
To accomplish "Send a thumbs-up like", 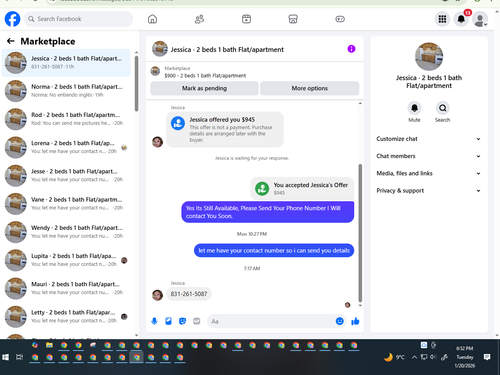I will pos(355,321).
